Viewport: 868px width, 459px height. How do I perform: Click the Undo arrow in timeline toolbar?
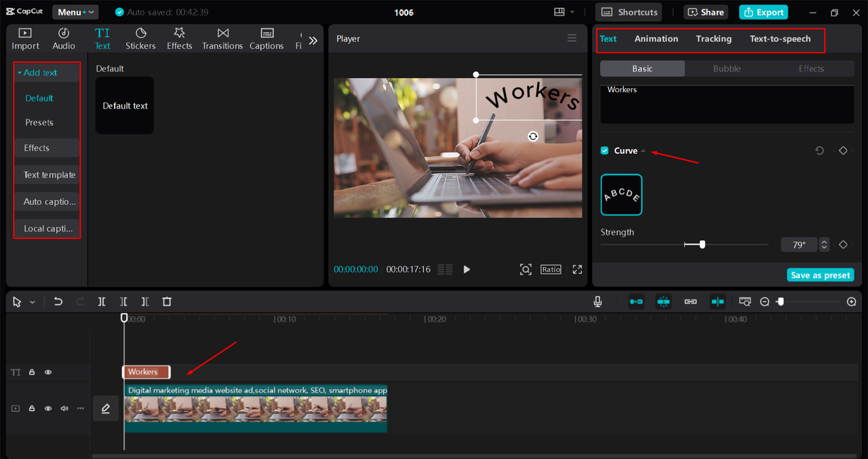click(x=58, y=302)
